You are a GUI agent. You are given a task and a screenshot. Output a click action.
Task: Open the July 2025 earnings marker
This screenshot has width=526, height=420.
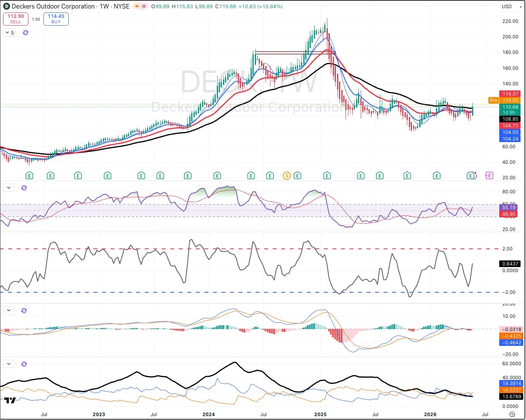click(x=380, y=176)
